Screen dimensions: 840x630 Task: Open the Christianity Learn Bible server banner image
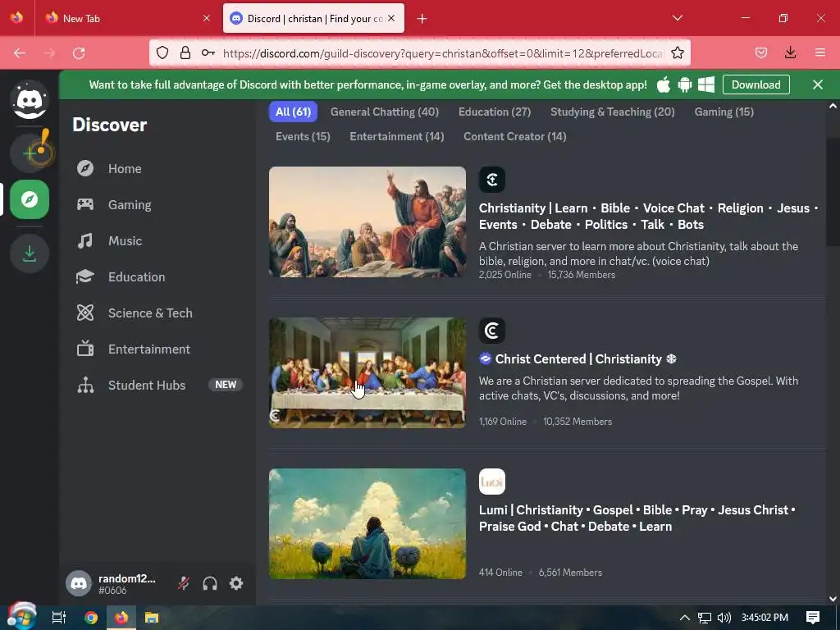(x=367, y=221)
